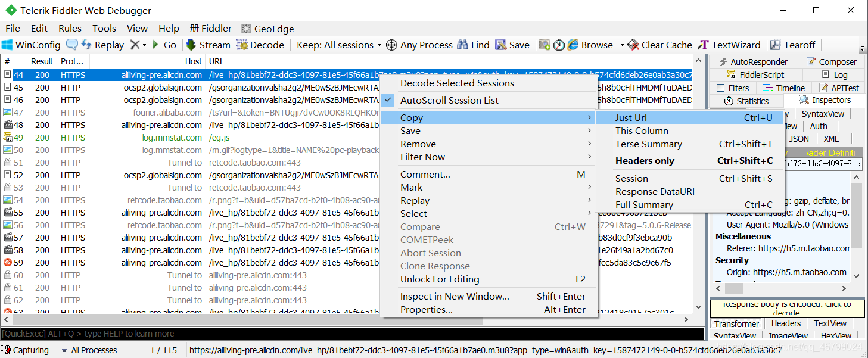Expand the Remove submenu in context menu
The width and height of the screenshot is (868, 358).
point(489,144)
